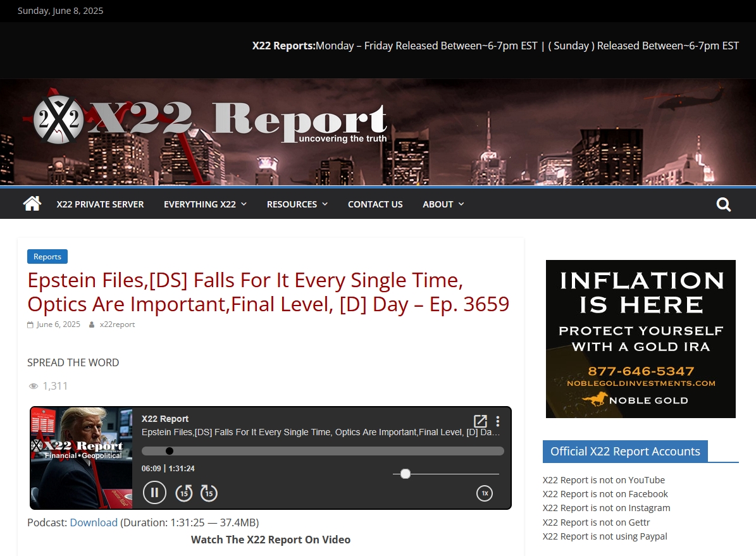Click the episode title inside the player
Viewport: 756px width, 556px height.
click(x=321, y=432)
